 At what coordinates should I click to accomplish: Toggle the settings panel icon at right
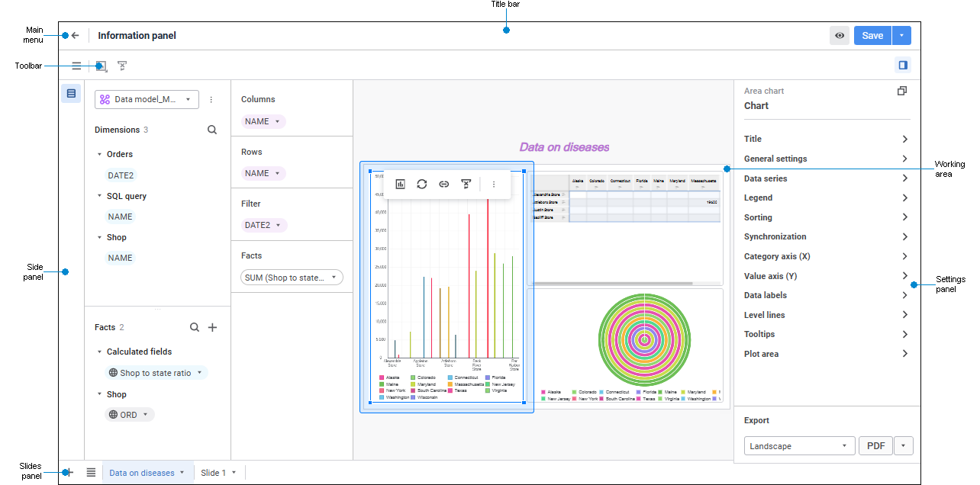coord(902,66)
